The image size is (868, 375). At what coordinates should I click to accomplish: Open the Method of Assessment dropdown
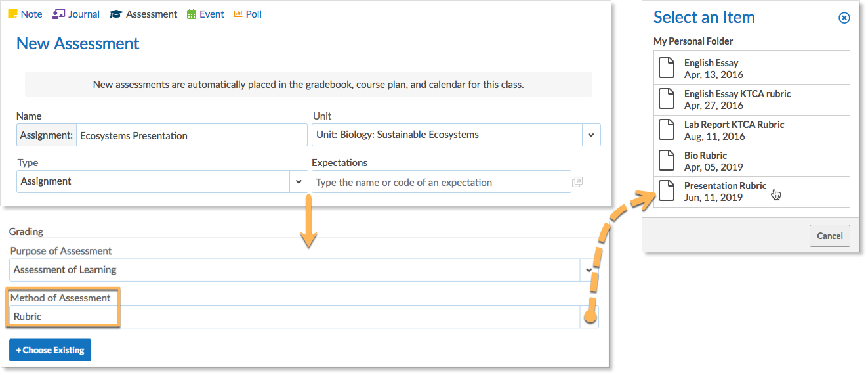[x=589, y=317]
